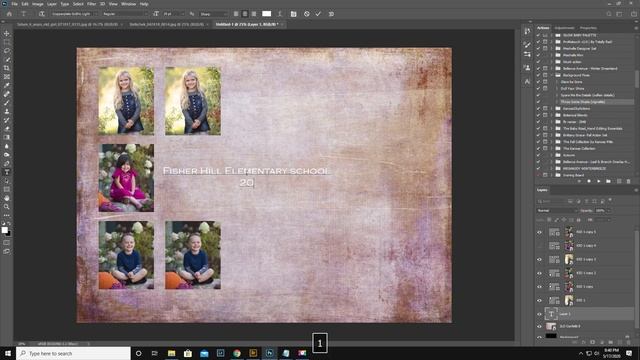
Task: Click the Type here to search box
Action: [x=73, y=353]
